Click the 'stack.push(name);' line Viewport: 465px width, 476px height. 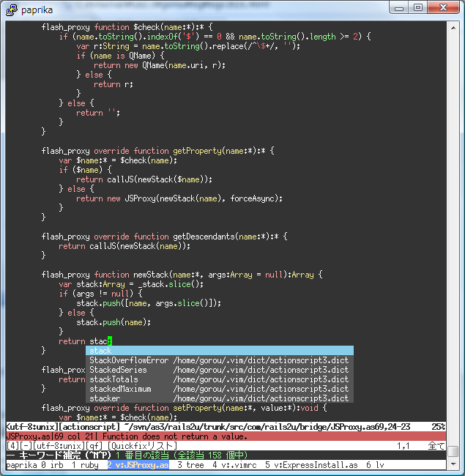point(114,322)
